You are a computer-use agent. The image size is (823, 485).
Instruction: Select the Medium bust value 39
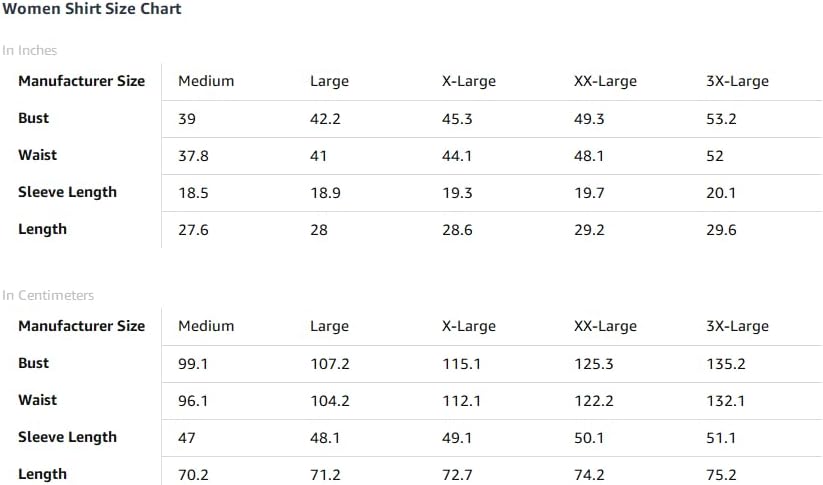[x=187, y=119]
